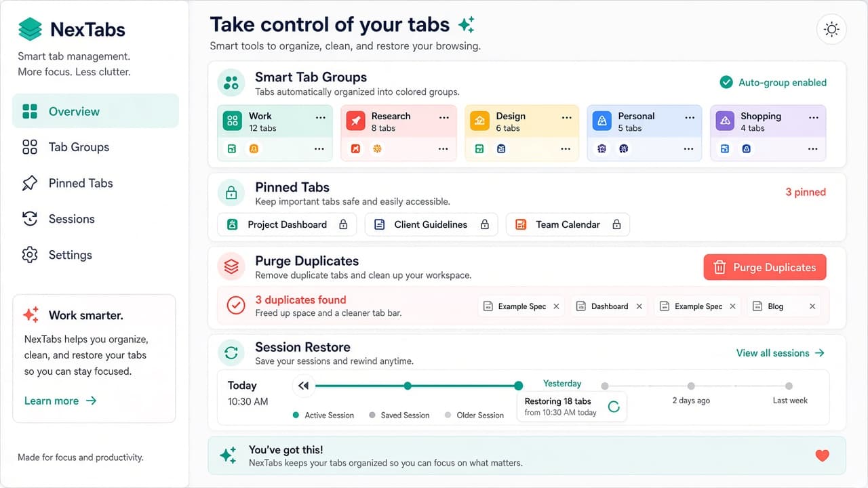Jump to Last week timeline marker

789,386
